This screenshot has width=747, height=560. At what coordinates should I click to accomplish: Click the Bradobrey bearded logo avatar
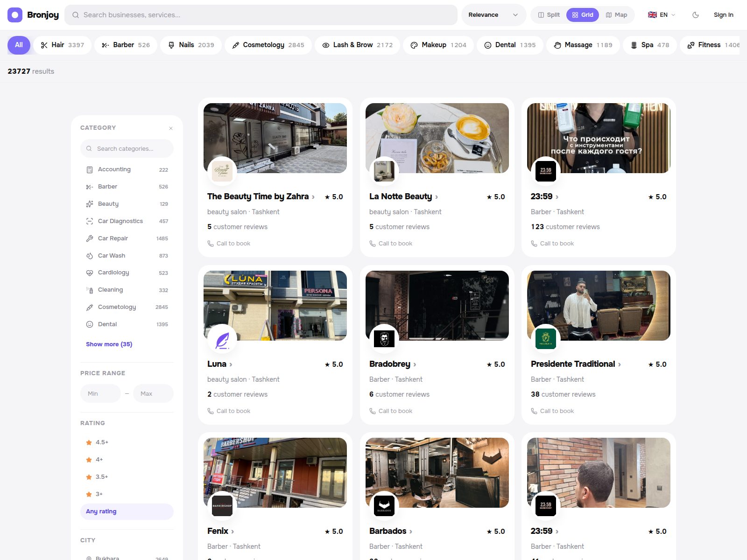384,339
